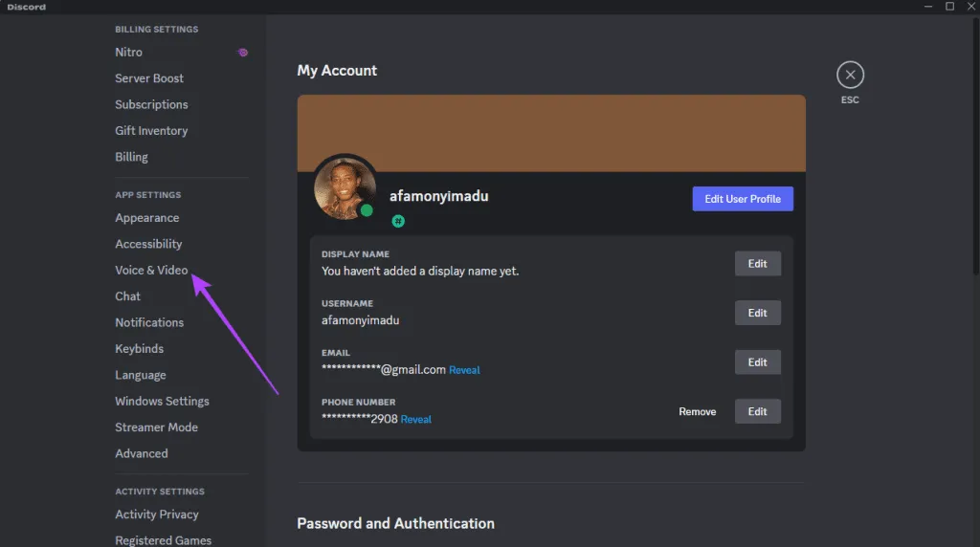Open Streamer Mode settings
The height and width of the screenshot is (547, 980).
coord(156,427)
